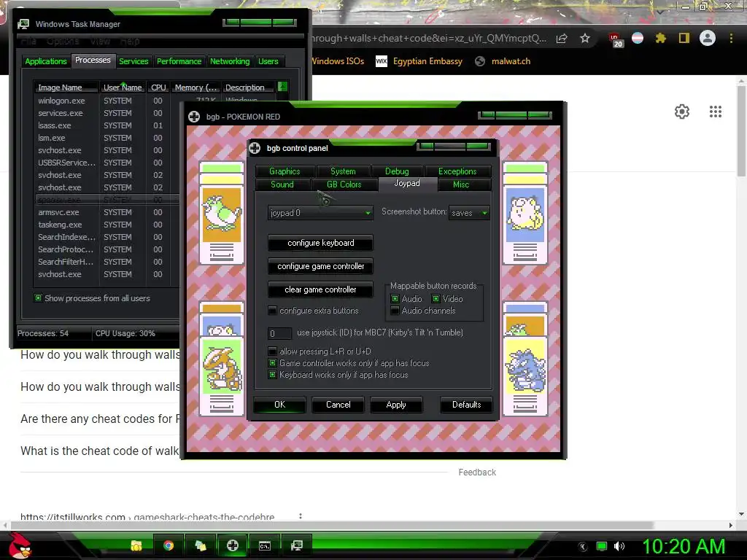
Task: Open Task Manager Performance tab
Action: tap(179, 61)
